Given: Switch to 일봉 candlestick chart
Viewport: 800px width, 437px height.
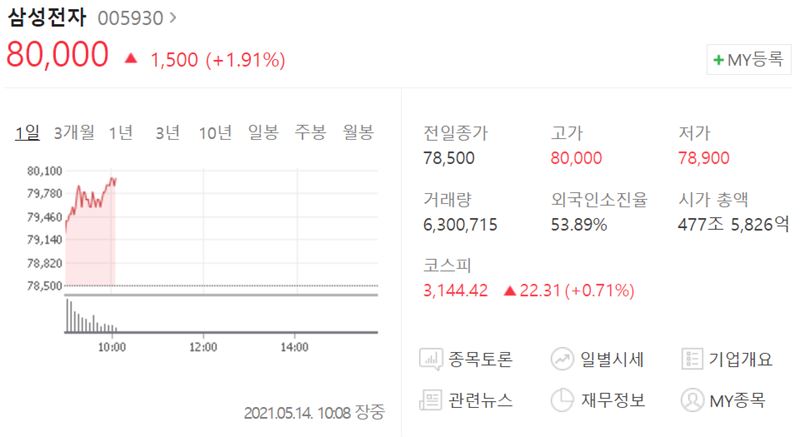Looking at the screenshot, I should click(264, 133).
